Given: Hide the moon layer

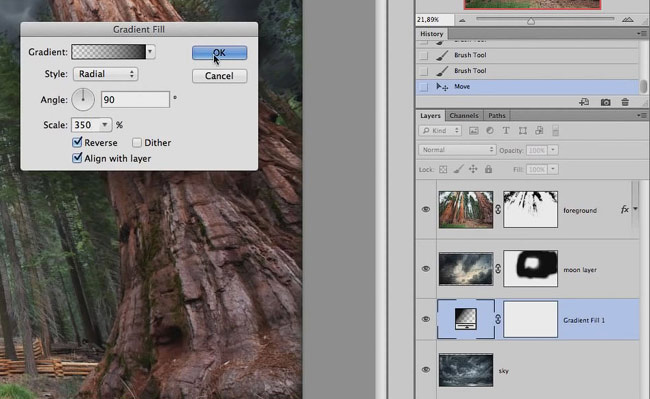Looking at the screenshot, I should (426, 268).
